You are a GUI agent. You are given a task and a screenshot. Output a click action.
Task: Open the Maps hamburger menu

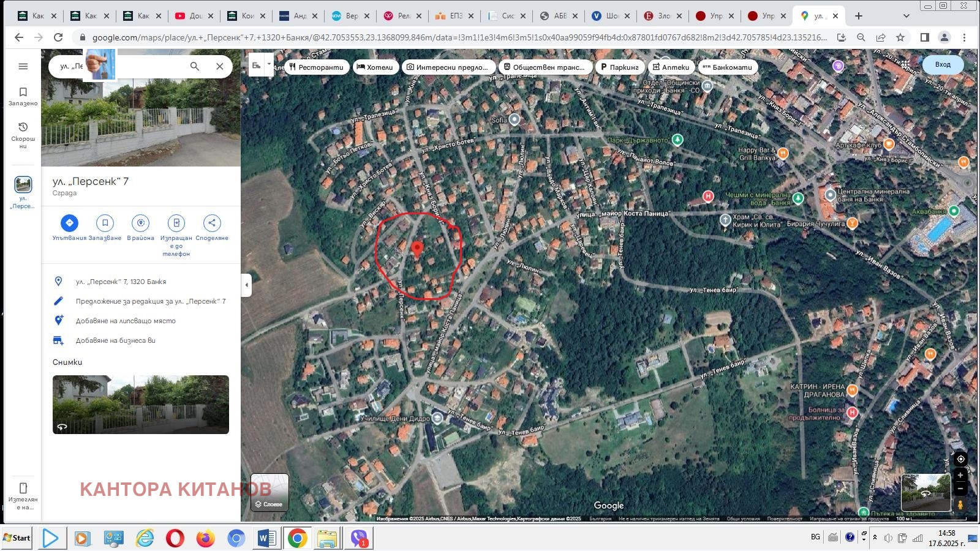(x=23, y=66)
